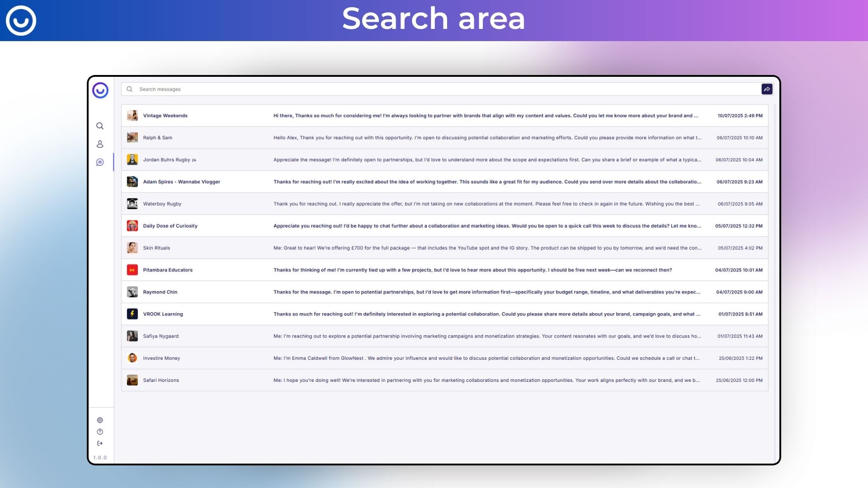Image resolution: width=868 pixels, height=488 pixels.
Task: Click the Pitambara Educators red avatar
Action: pyautogui.click(x=132, y=270)
